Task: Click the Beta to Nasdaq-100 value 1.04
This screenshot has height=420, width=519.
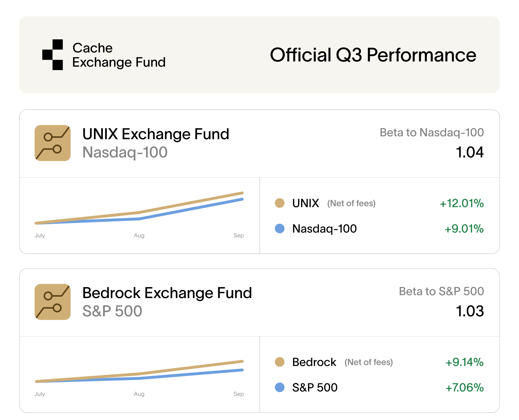Action: point(469,152)
